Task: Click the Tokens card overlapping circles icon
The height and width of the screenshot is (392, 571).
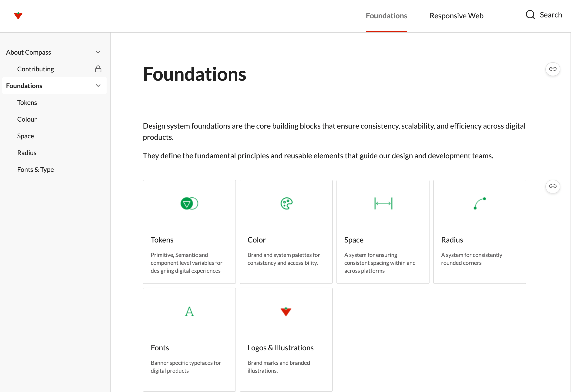Action: [x=189, y=203]
